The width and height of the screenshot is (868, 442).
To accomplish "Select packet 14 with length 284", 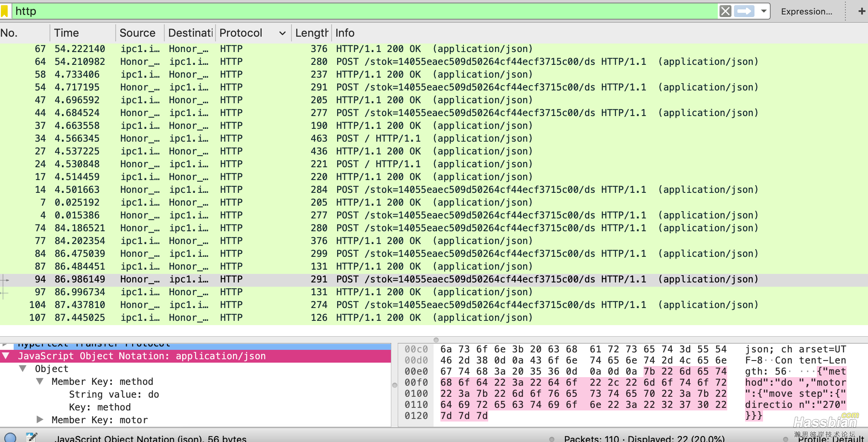I will point(434,190).
